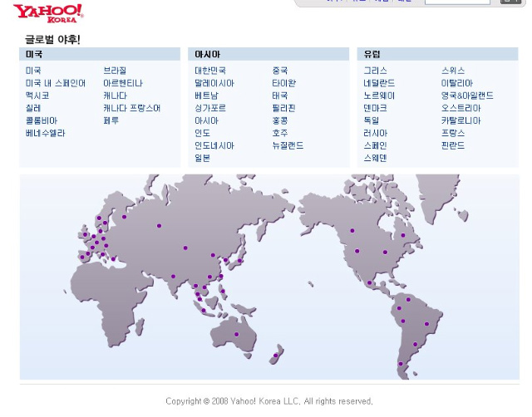Visit the 태국 link
532x417 pixels.
tap(280, 96)
